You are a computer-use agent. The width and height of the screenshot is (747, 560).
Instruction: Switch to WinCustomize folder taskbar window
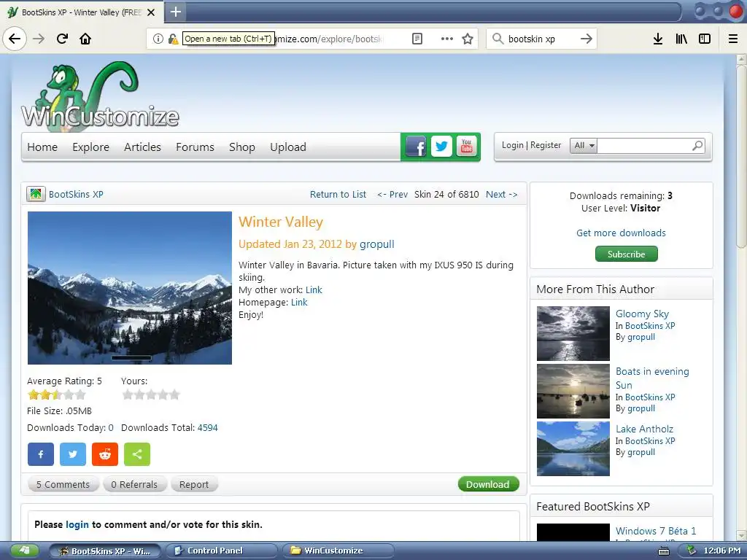tap(338, 551)
